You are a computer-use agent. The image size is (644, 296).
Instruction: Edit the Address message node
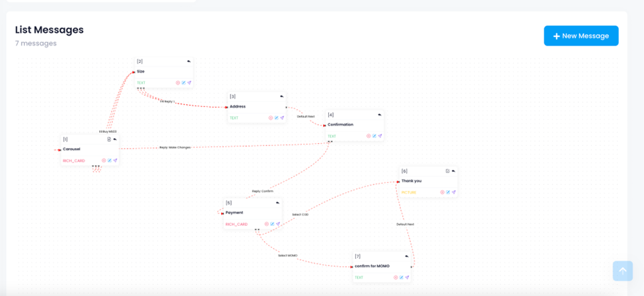click(x=276, y=118)
